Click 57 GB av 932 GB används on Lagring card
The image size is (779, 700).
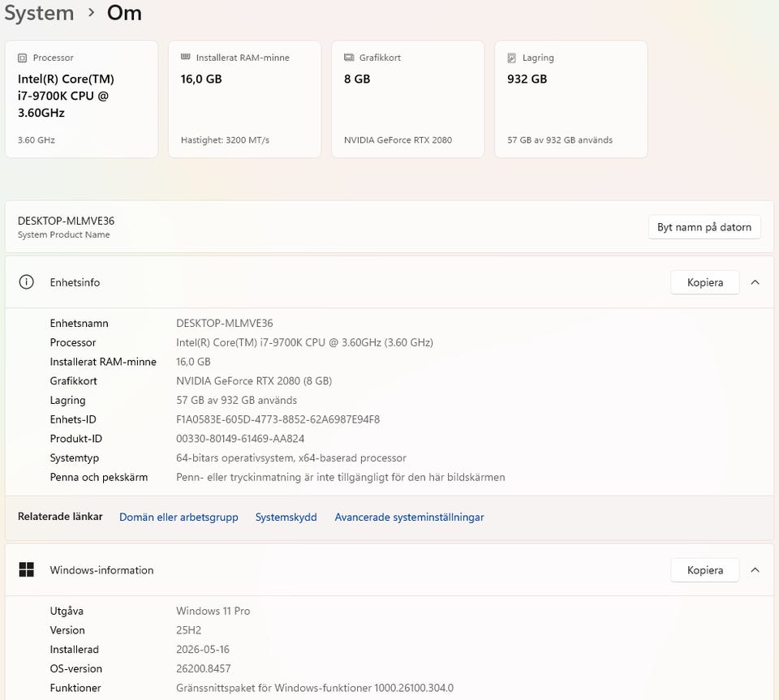[560, 140]
